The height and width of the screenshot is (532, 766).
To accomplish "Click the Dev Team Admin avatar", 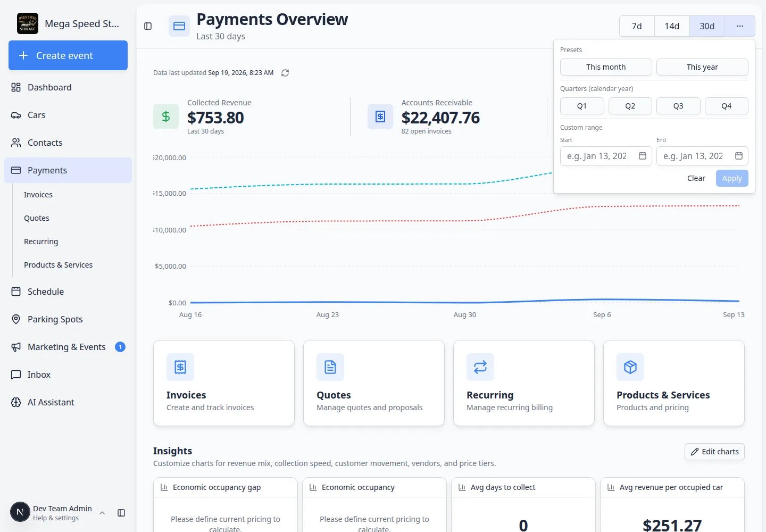I will 20,512.
